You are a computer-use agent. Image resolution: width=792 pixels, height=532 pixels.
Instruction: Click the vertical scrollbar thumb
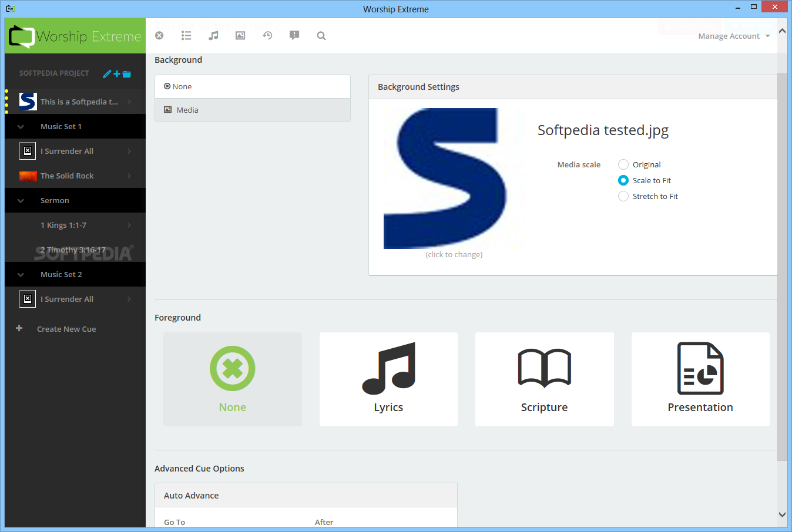[782, 267]
